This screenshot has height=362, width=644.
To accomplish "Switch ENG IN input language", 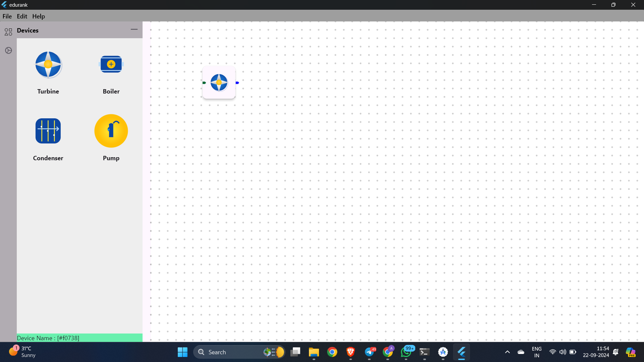I will click(537, 352).
